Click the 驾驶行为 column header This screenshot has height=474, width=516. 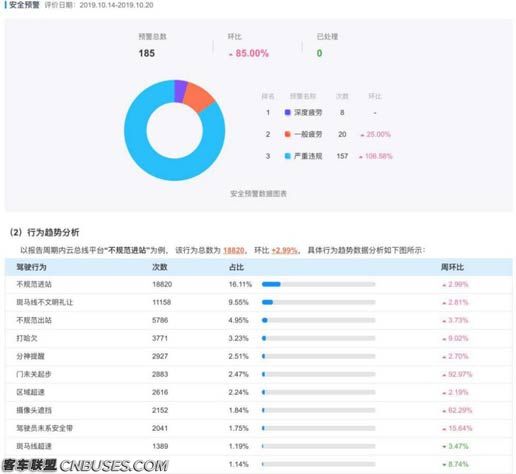31,267
